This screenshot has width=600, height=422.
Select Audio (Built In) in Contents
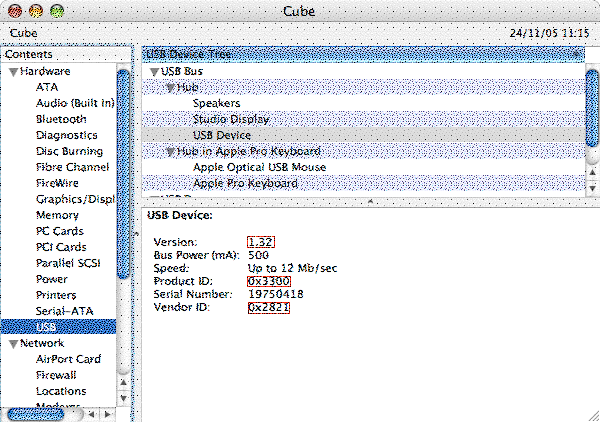[75, 103]
